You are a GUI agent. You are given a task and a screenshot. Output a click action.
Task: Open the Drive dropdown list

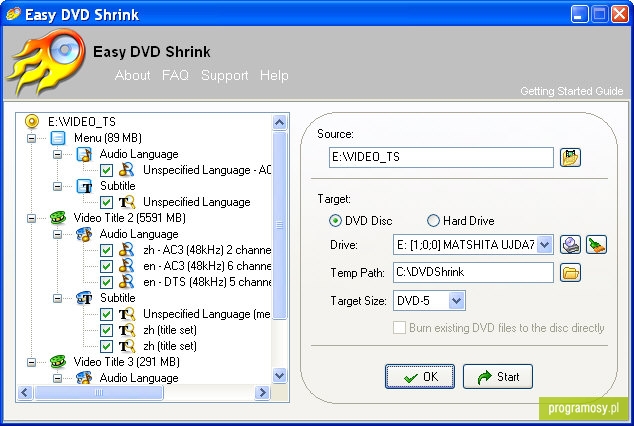click(545, 245)
